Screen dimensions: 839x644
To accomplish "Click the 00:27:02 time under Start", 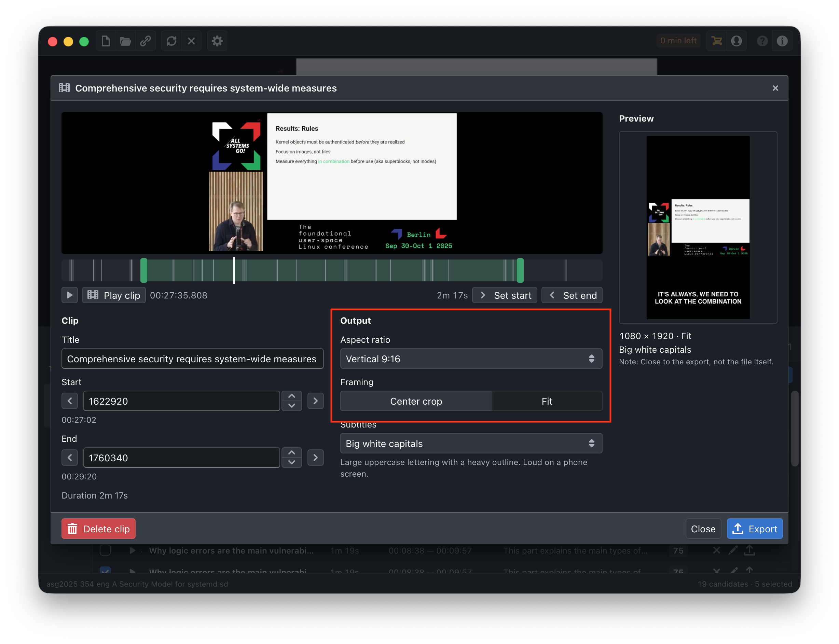I will [x=79, y=420].
